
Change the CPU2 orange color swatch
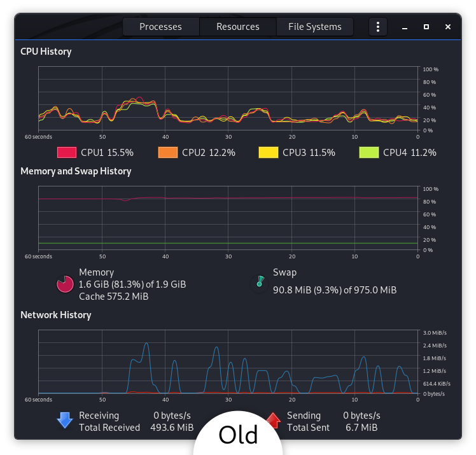(x=168, y=152)
